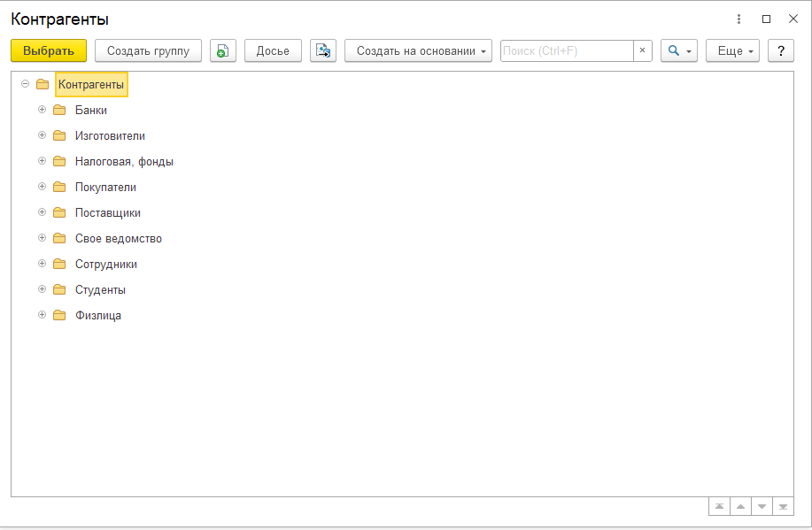Move down one row with down arrow
This screenshot has height=530, width=812.
[762, 507]
